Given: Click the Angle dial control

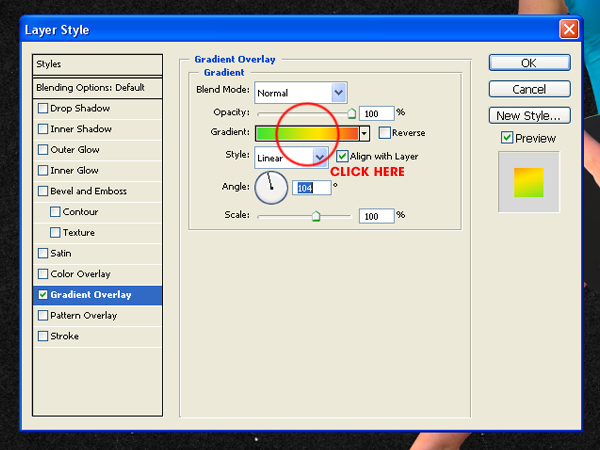Looking at the screenshot, I should (x=271, y=188).
